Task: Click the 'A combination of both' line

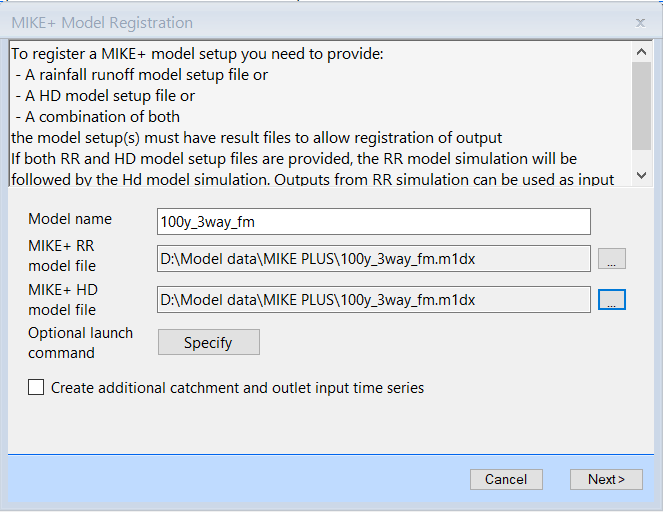Action: click(98, 117)
